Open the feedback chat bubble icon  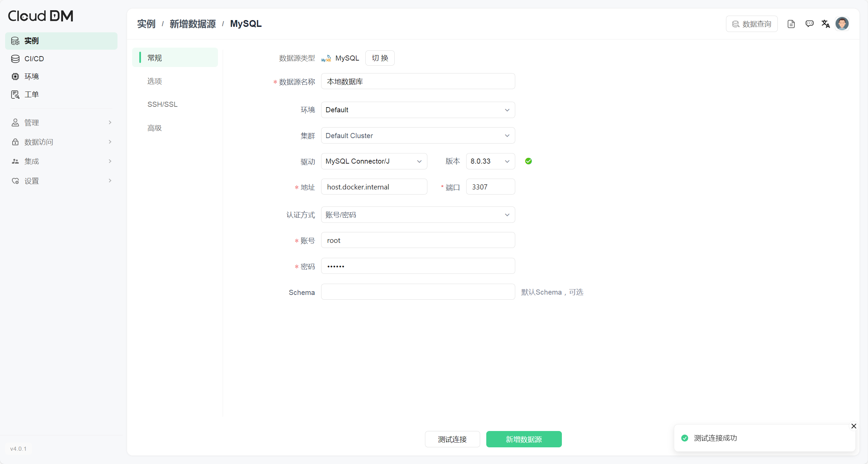click(809, 24)
